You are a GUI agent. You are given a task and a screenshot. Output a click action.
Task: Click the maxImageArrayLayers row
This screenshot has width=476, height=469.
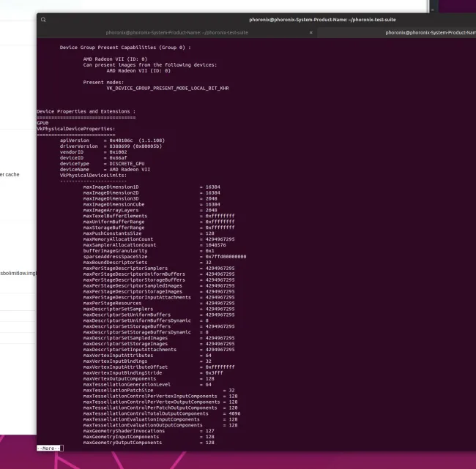[x=150, y=210]
